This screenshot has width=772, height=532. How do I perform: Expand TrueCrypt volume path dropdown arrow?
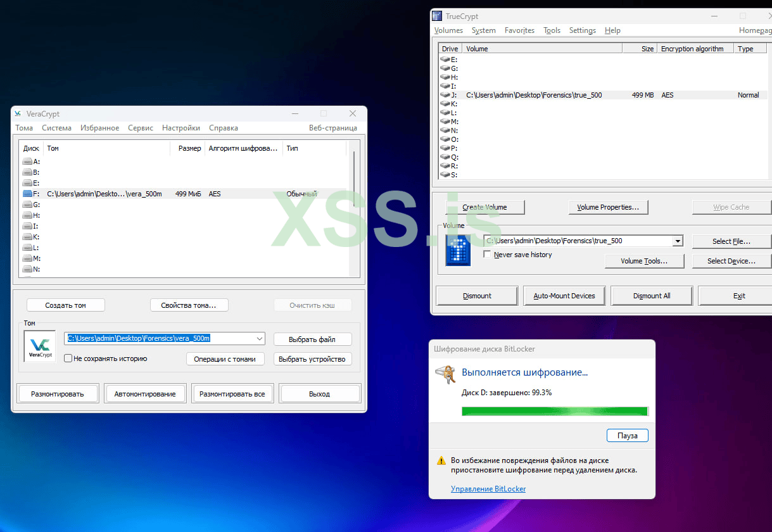tap(678, 241)
